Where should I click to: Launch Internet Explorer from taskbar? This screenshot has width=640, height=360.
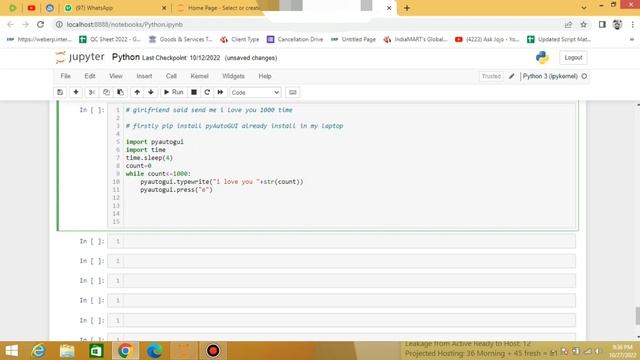[x=39, y=351]
